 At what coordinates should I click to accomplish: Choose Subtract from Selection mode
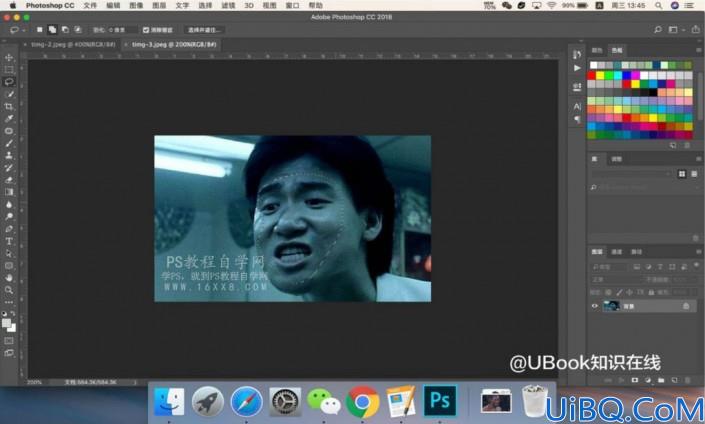pyautogui.click(x=65, y=30)
